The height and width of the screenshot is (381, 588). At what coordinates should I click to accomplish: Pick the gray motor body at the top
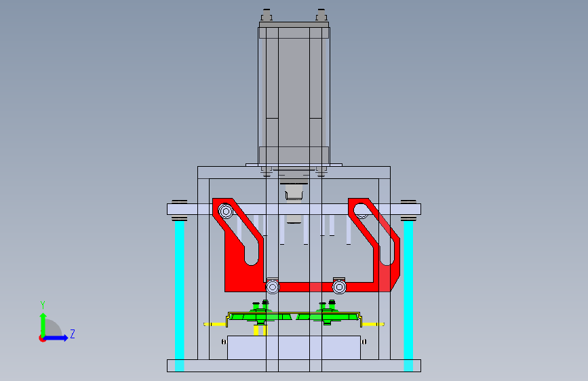(294, 94)
